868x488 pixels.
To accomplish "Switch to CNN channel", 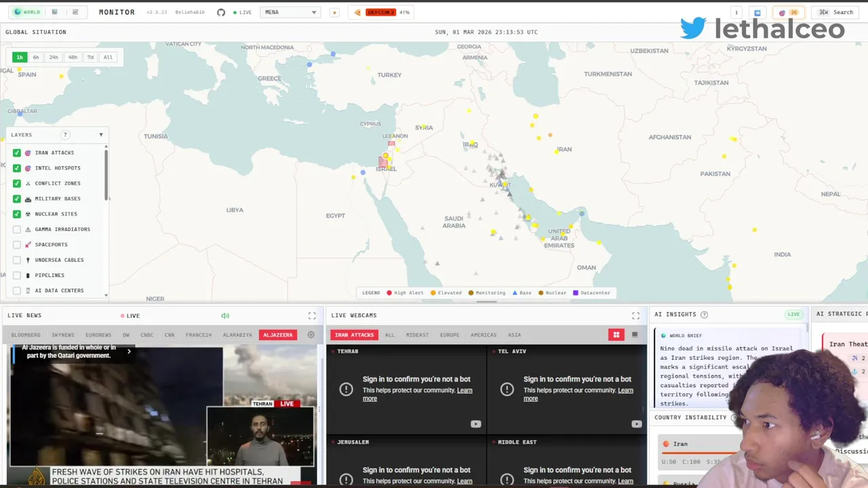I will pos(170,335).
